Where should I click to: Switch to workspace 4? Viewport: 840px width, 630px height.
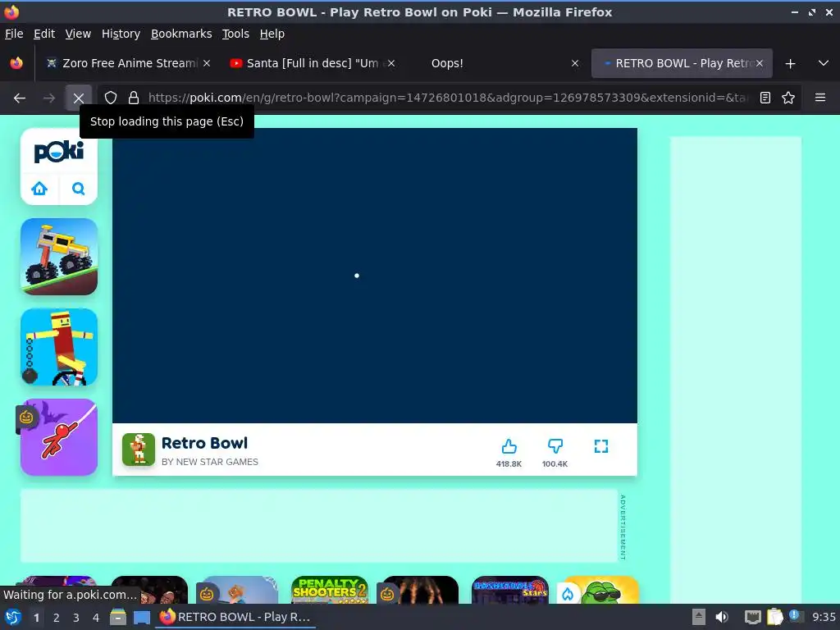point(96,618)
